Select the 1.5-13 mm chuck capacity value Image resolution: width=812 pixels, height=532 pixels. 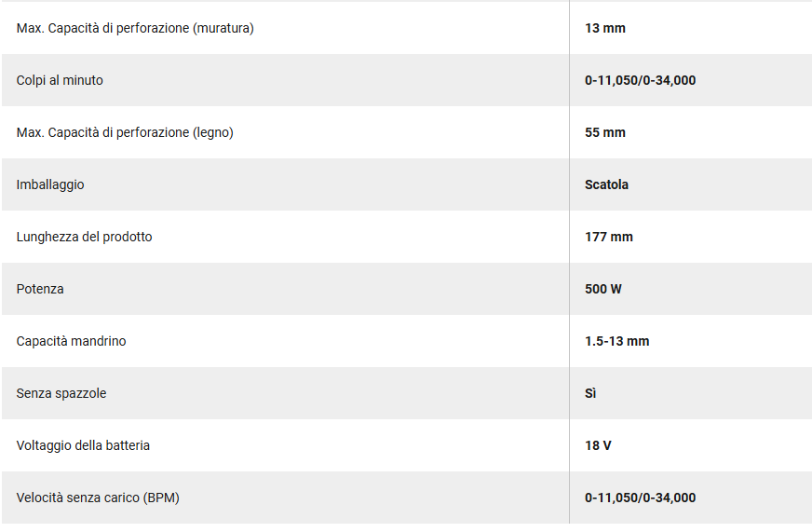(617, 341)
